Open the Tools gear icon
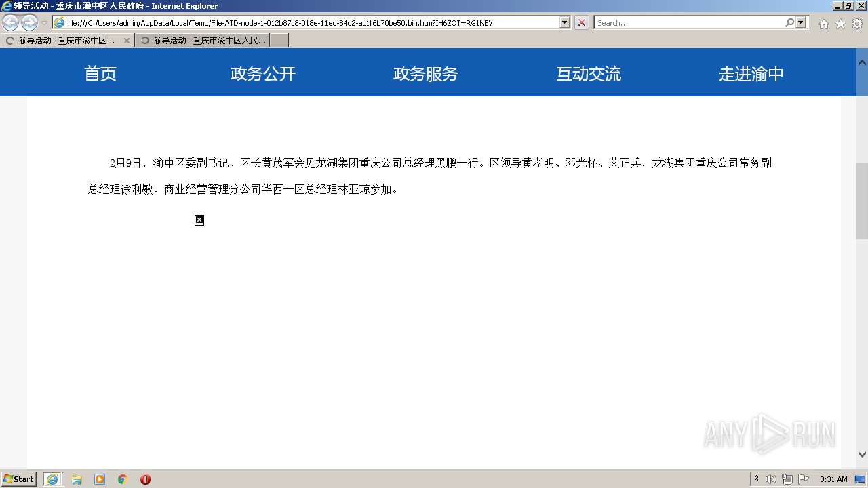Image resolution: width=868 pixels, height=488 pixels. tap(857, 24)
